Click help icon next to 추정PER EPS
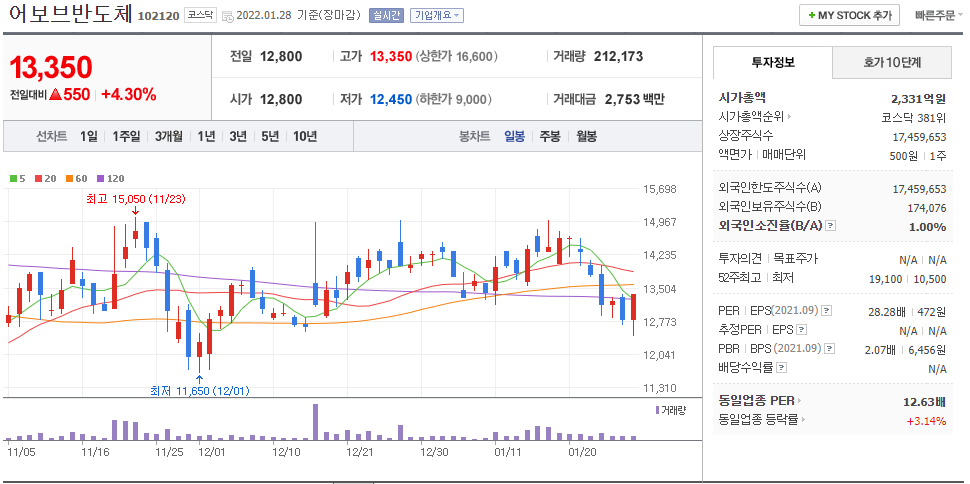Screen dimensions: 970x484 point(802,330)
